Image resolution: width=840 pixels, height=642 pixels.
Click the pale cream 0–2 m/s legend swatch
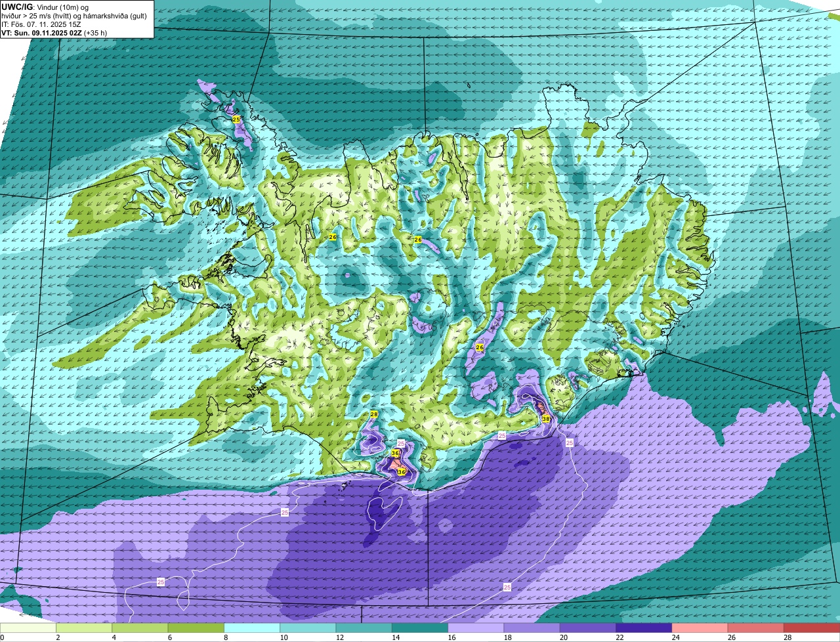[x=28, y=628]
